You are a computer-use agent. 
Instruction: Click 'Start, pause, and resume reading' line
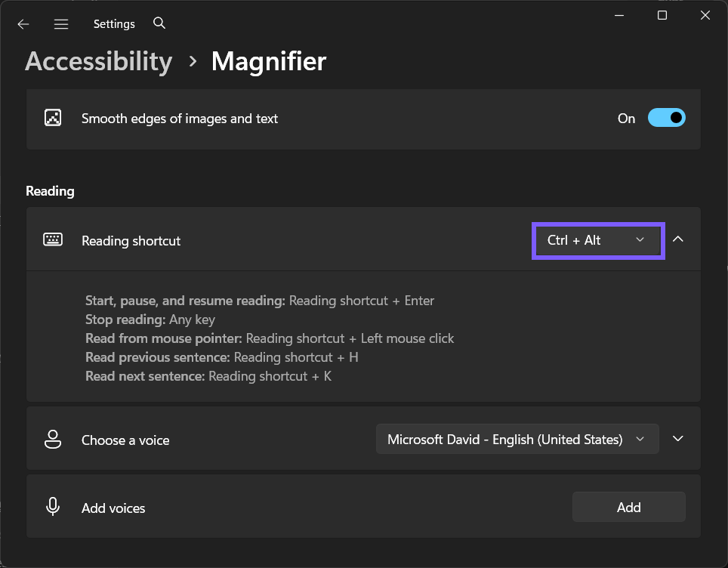click(260, 301)
